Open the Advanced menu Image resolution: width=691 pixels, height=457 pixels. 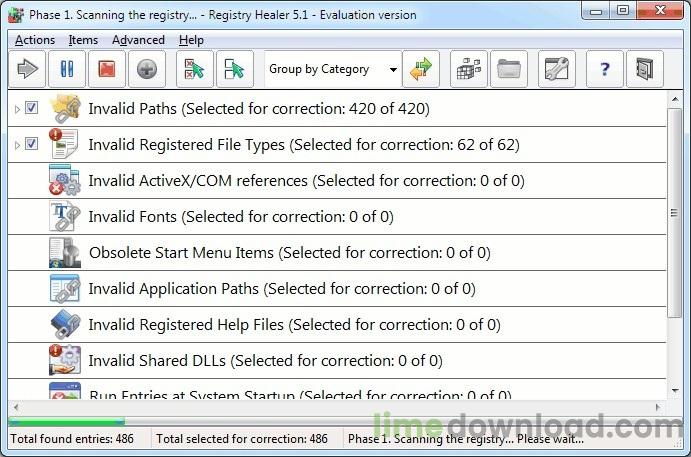point(138,40)
